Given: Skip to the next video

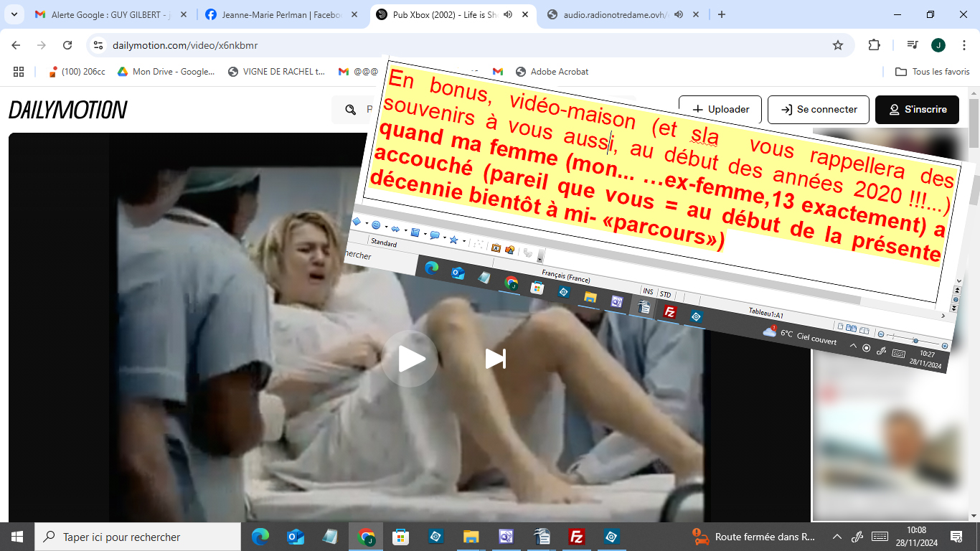Looking at the screenshot, I should tap(496, 359).
